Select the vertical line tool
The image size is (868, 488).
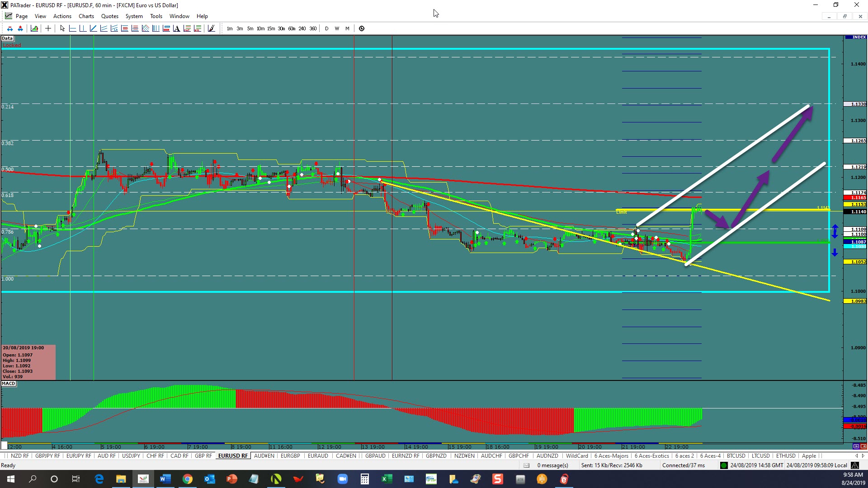coord(83,28)
